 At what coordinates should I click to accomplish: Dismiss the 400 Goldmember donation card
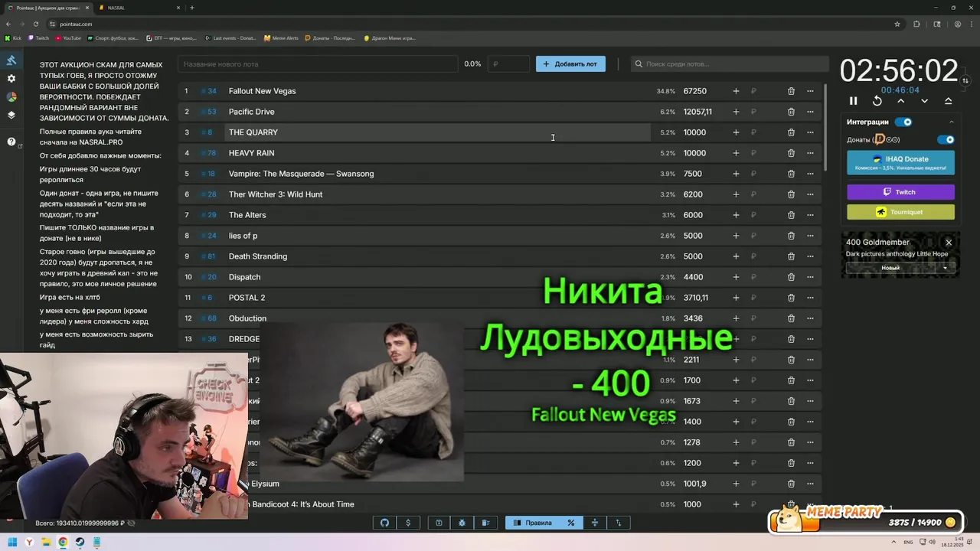[949, 243]
